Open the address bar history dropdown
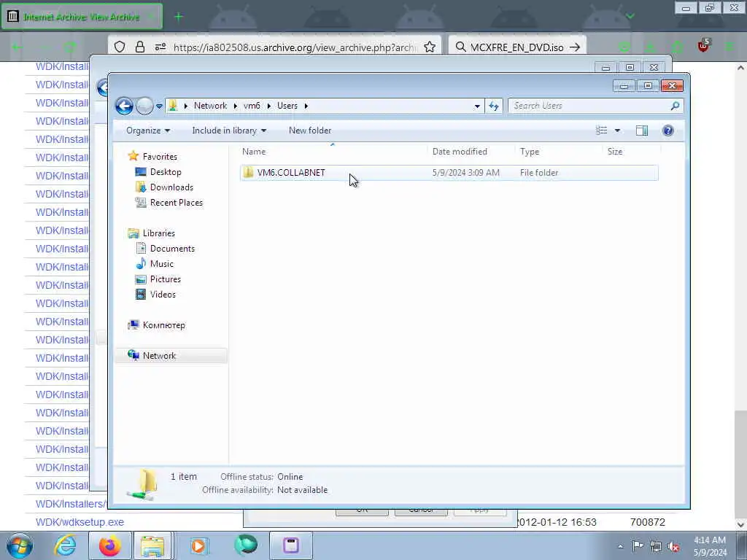The width and height of the screenshot is (747, 560). pyautogui.click(x=477, y=106)
